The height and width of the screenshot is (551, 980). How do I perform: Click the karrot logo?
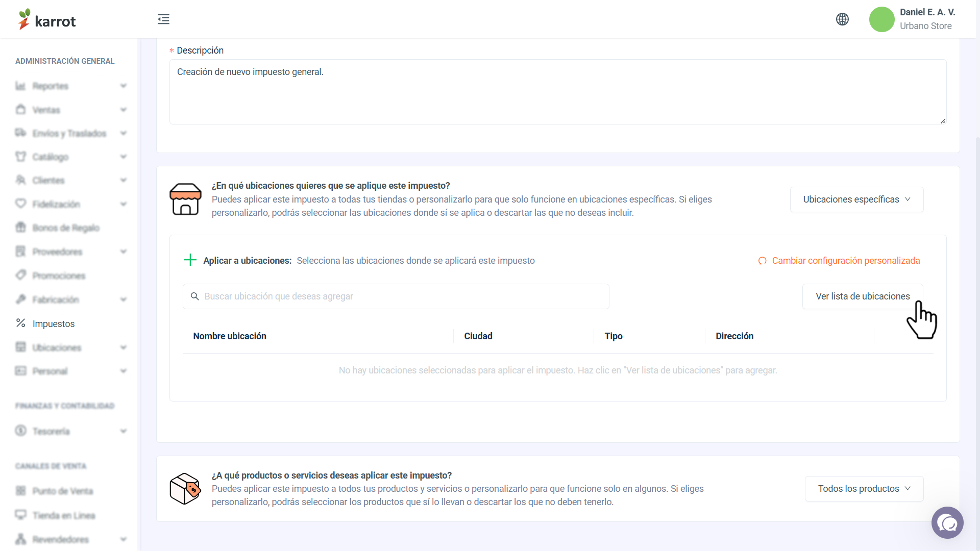coord(47,19)
